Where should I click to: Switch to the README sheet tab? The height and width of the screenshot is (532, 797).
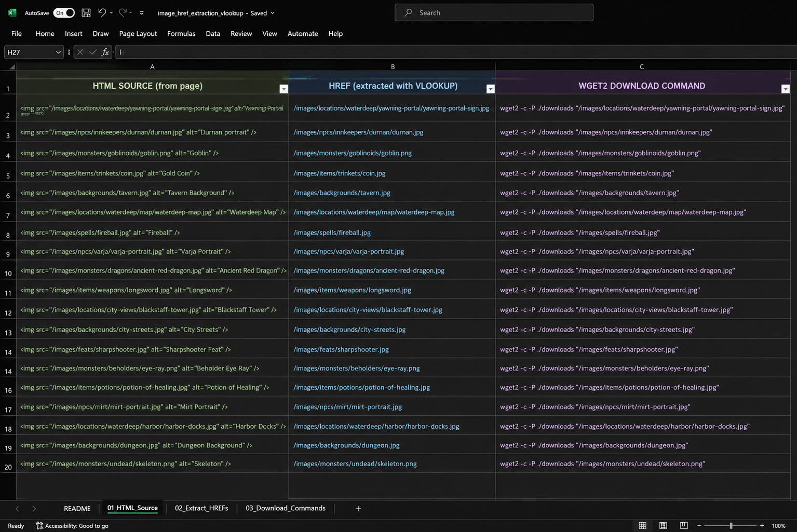pyautogui.click(x=77, y=508)
